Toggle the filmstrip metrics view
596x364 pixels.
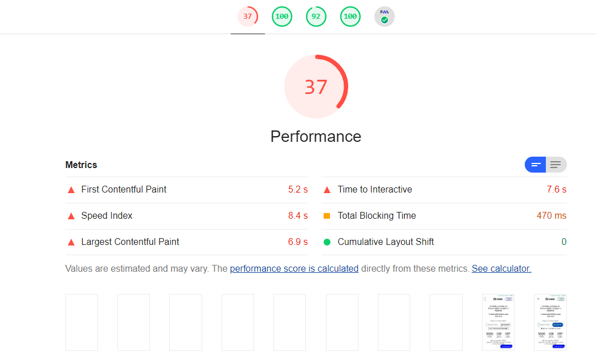pyautogui.click(x=535, y=165)
